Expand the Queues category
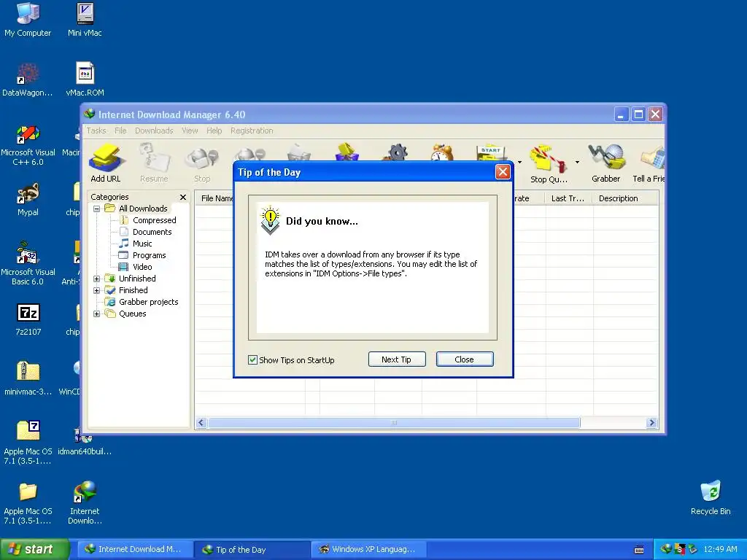Screen dimensions: 747x560 pyautogui.click(x=97, y=314)
